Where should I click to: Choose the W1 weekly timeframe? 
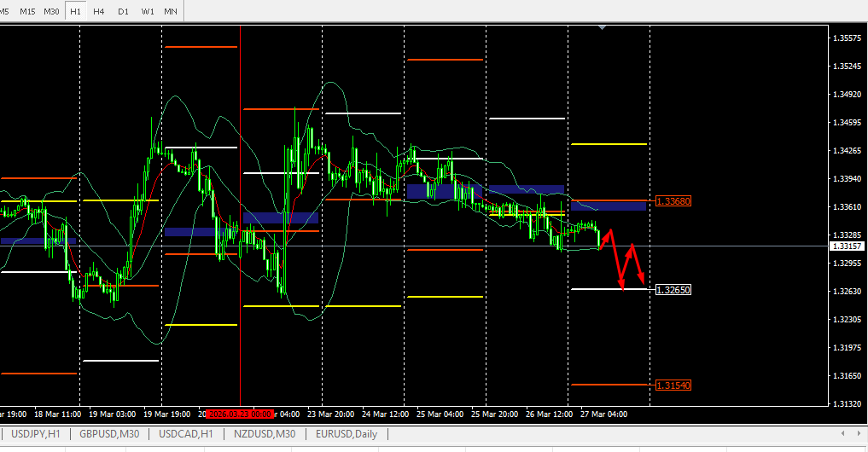coord(148,11)
